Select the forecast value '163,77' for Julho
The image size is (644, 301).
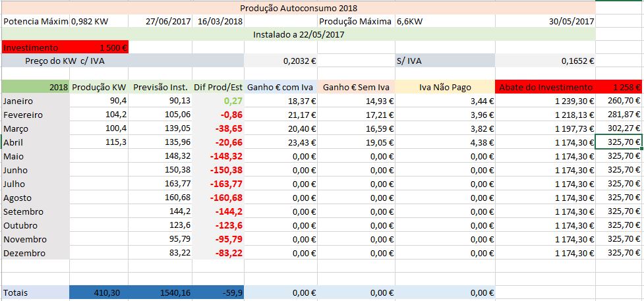(160, 184)
